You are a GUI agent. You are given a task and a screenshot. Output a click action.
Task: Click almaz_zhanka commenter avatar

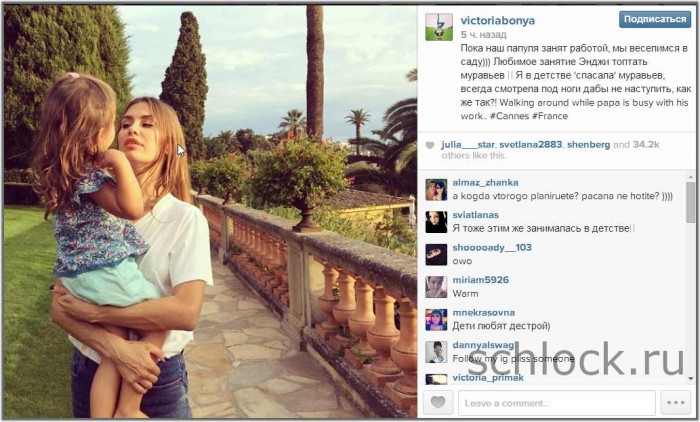pos(436,189)
